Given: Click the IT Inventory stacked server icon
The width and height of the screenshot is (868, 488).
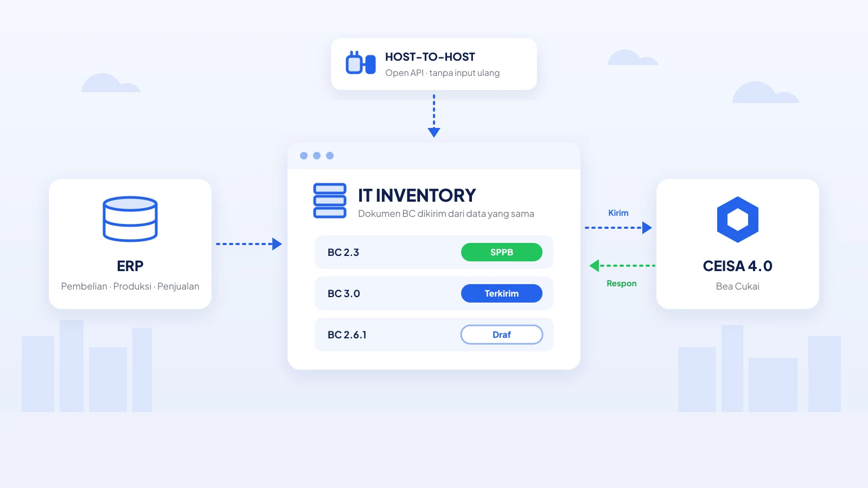Looking at the screenshot, I should tap(330, 201).
